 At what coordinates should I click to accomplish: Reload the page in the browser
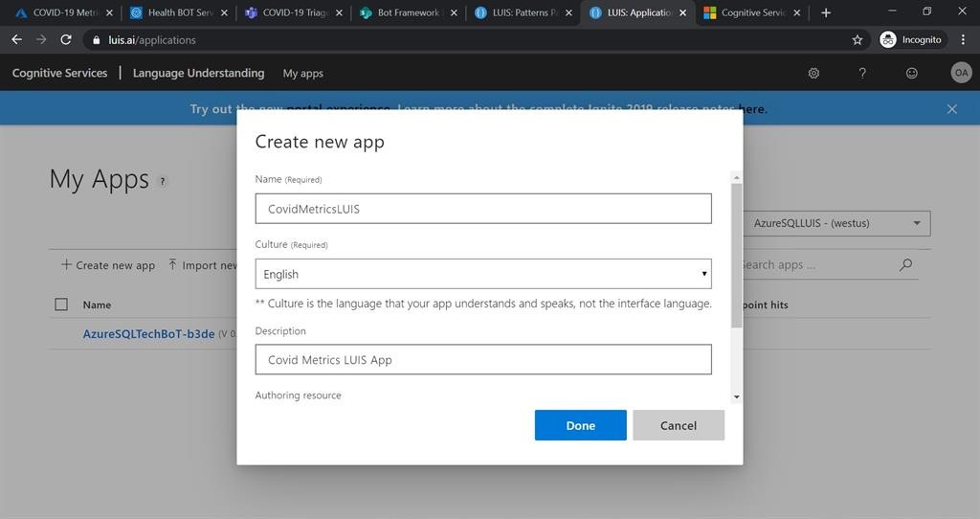tap(66, 40)
